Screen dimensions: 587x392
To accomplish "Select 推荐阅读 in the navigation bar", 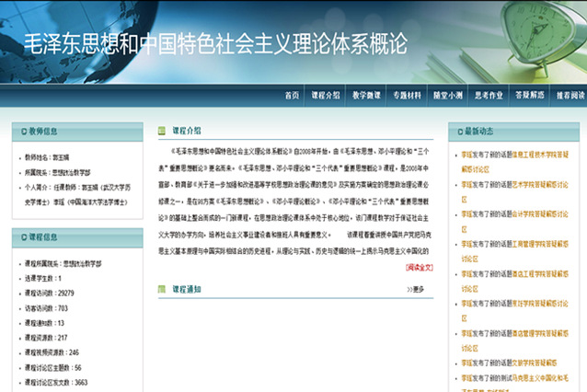I will pyautogui.click(x=569, y=96).
